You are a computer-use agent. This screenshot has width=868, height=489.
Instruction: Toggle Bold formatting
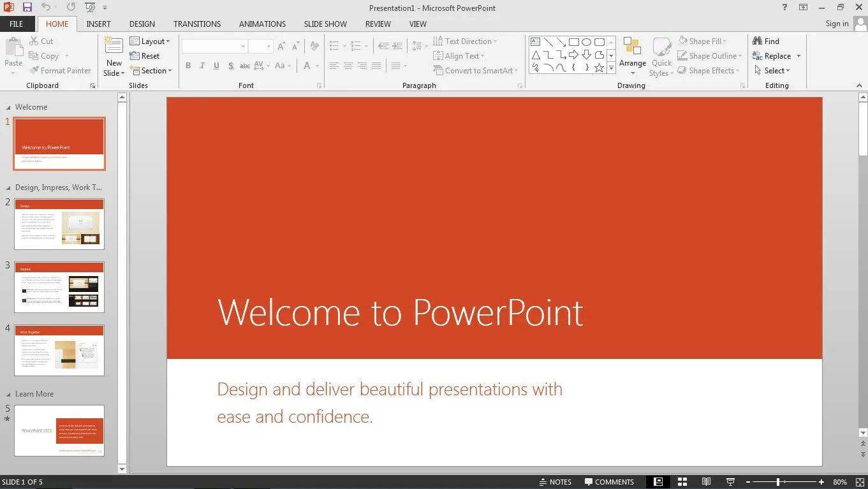tap(188, 66)
